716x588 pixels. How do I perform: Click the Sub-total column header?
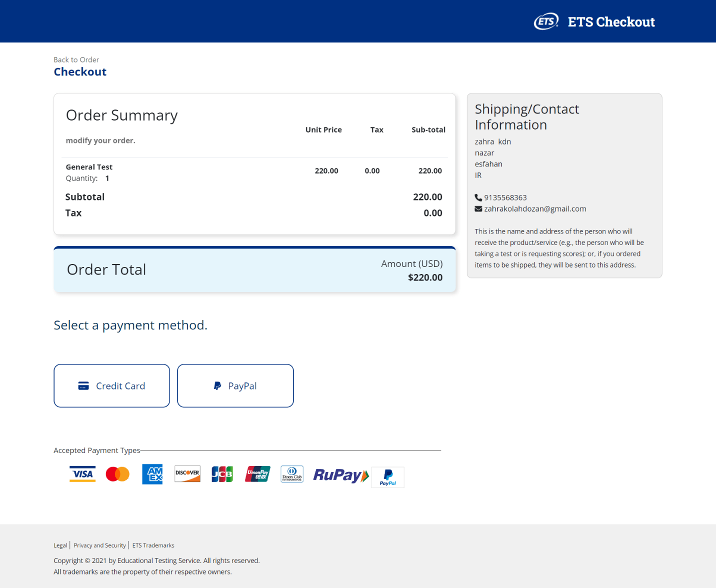[x=428, y=129]
